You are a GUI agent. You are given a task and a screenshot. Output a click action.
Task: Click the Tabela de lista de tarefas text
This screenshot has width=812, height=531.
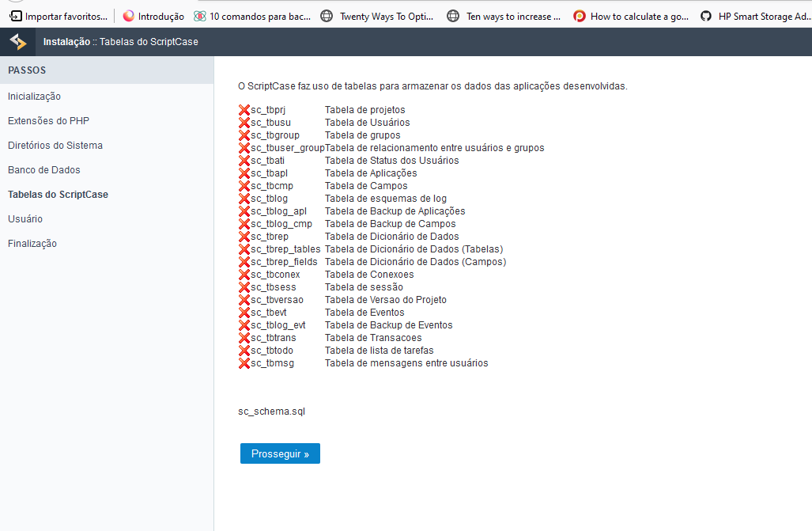379,351
